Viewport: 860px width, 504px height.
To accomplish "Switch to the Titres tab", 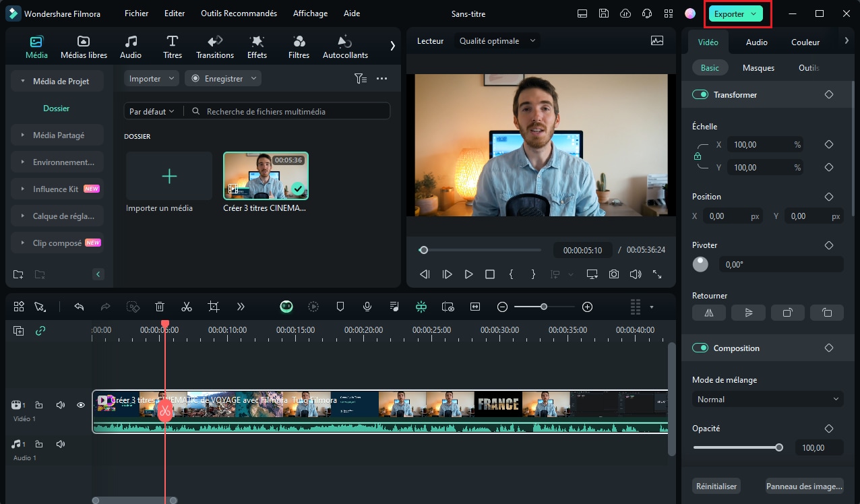I will tap(173, 46).
